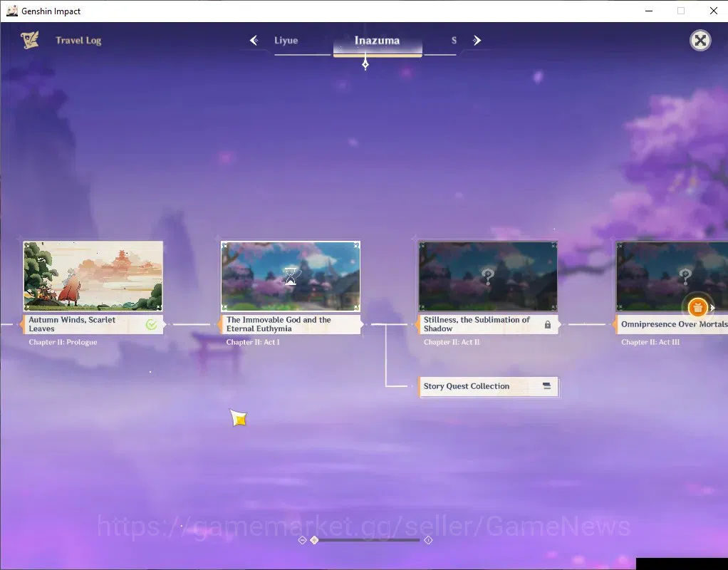This screenshot has width=728, height=570.
Task: Select the Inazuma tab
Action: pyautogui.click(x=377, y=41)
